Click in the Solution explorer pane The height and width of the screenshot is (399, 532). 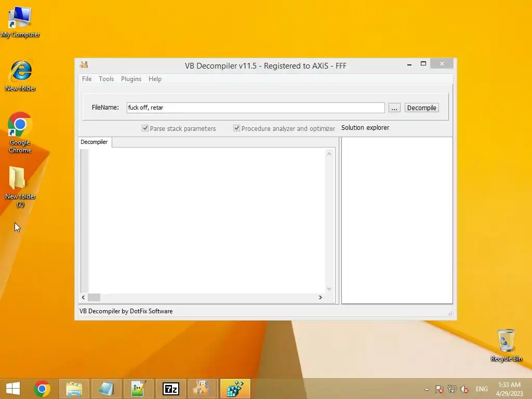coord(397,220)
